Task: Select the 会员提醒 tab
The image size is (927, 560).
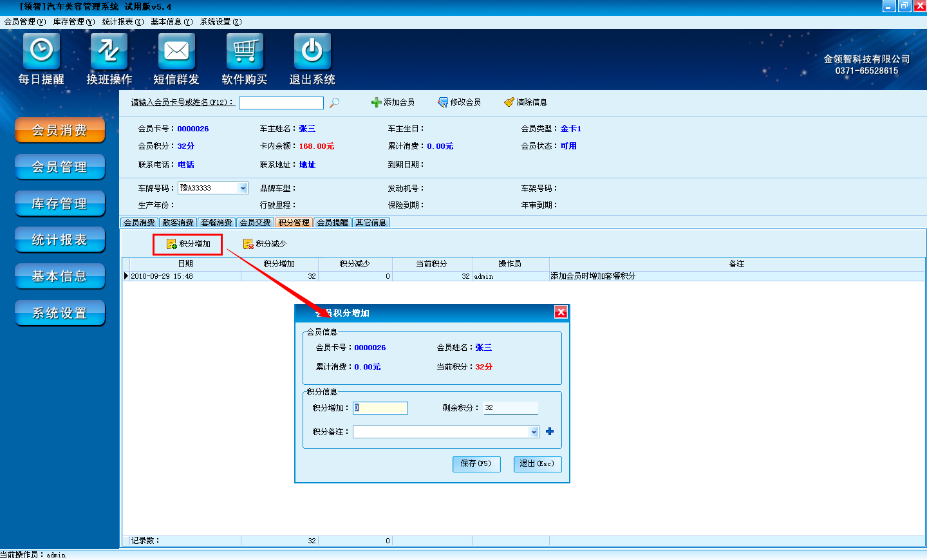Action: tap(332, 223)
